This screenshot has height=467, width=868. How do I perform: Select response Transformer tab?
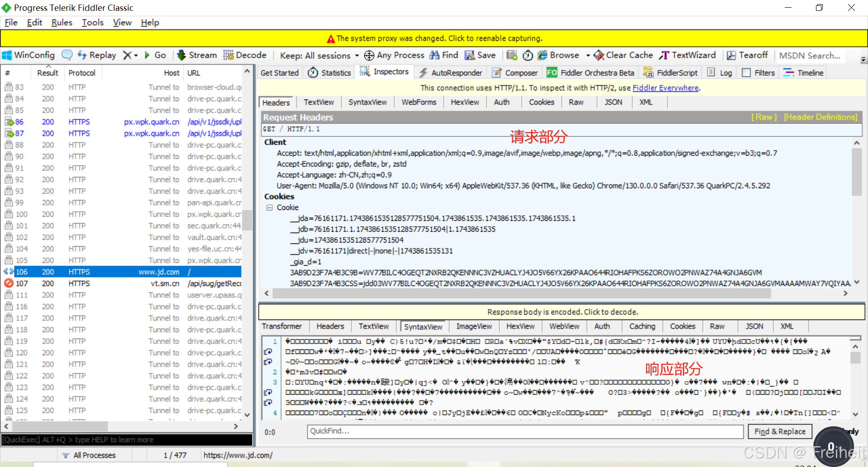coord(282,326)
